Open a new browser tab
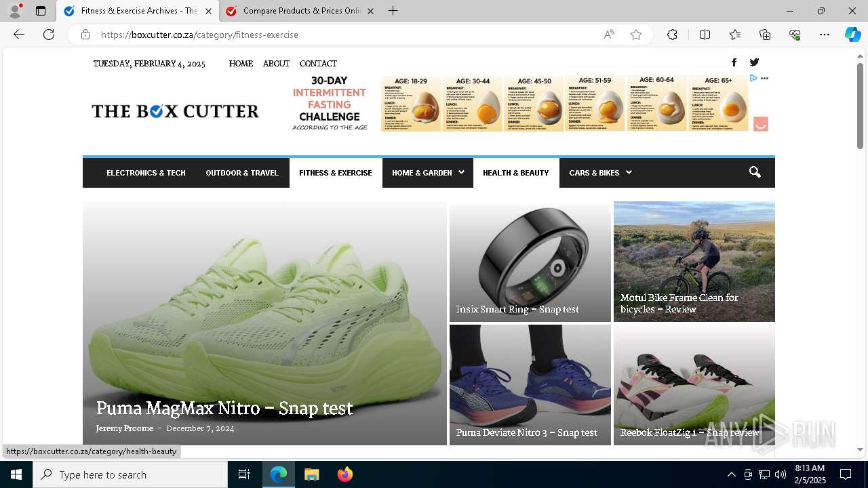The height and width of the screenshot is (488, 868). tap(393, 11)
